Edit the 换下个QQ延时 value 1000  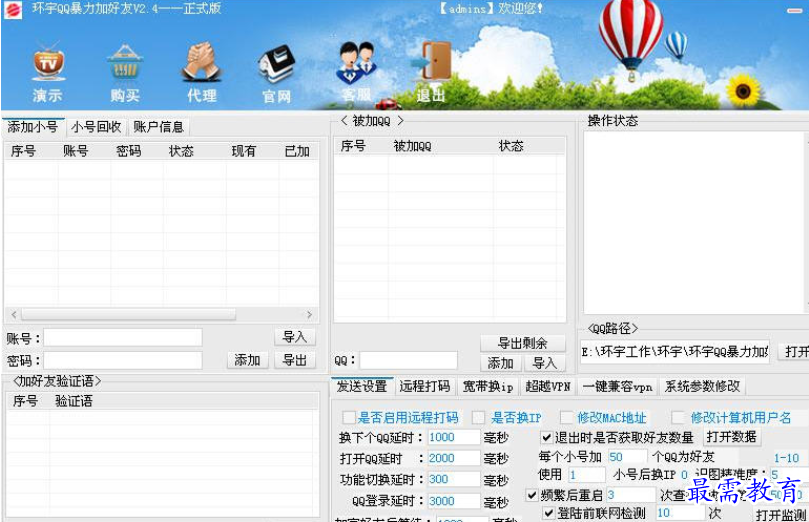pyautogui.click(x=454, y=437)
